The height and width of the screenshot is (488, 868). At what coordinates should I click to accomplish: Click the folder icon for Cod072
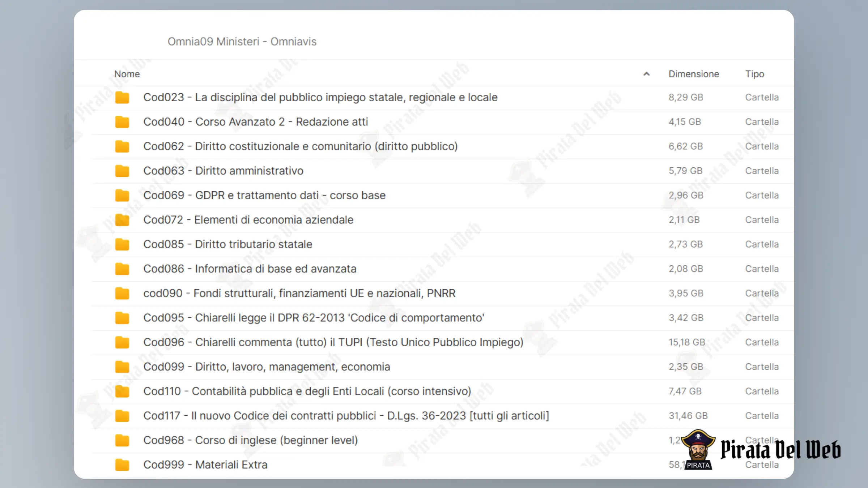[122, 220]
